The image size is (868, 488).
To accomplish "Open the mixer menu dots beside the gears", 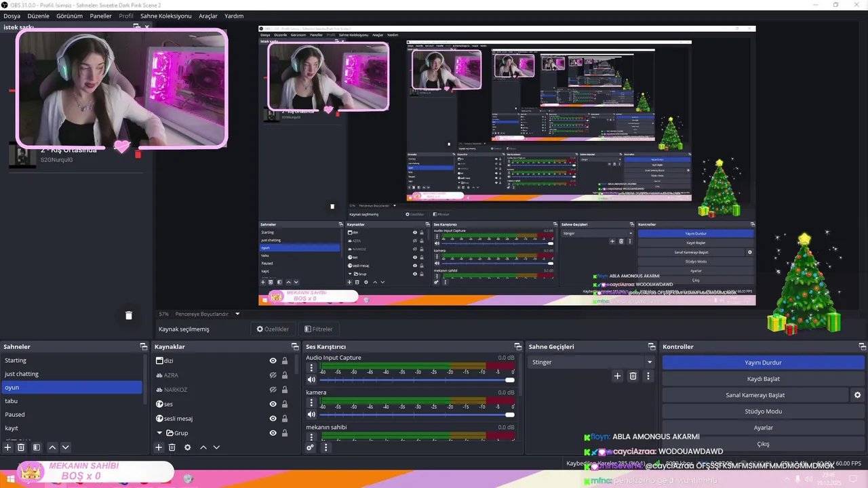I will pyautogui.click(x=325, y=447).
